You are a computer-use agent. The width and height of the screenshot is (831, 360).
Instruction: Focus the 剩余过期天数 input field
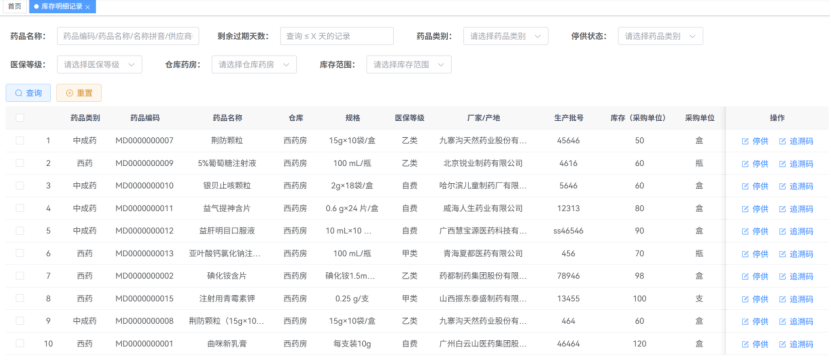coord(337,36)
